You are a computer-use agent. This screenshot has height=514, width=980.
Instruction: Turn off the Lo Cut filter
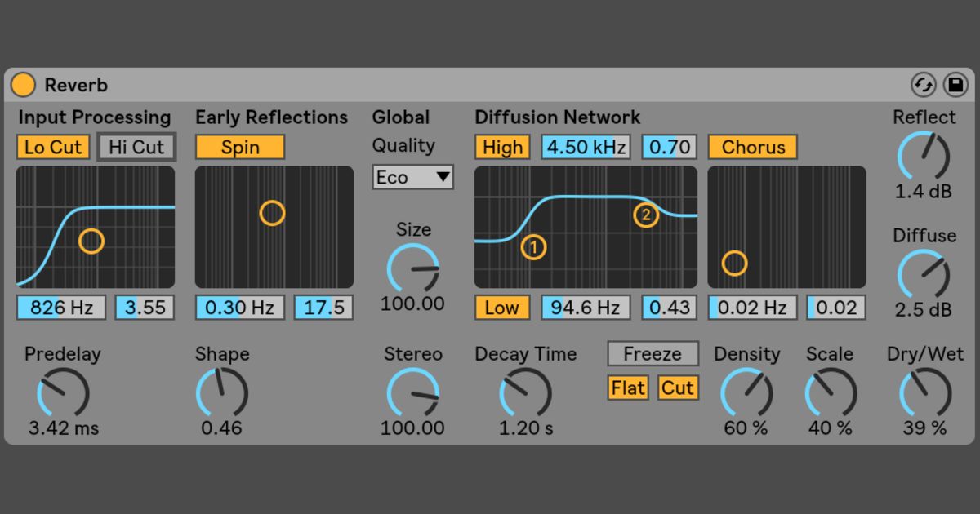52,147
